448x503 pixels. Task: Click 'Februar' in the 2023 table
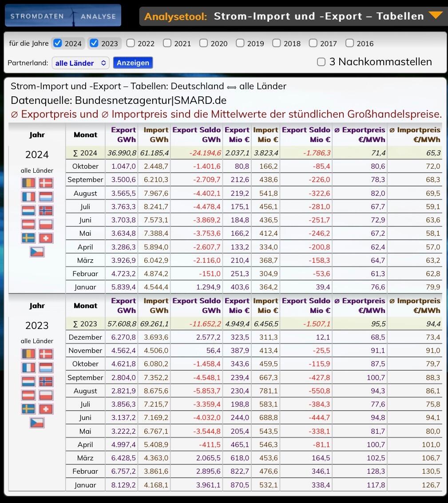tap(85, 471)
